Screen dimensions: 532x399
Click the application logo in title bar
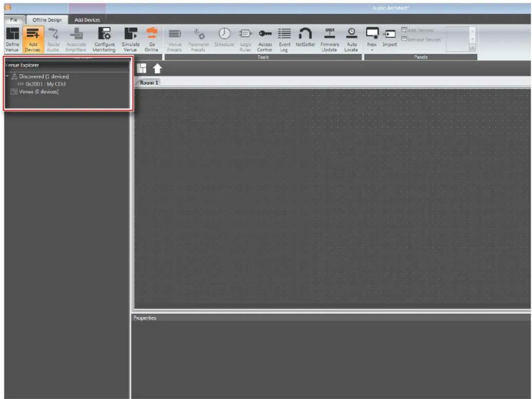tap(8, 7)
